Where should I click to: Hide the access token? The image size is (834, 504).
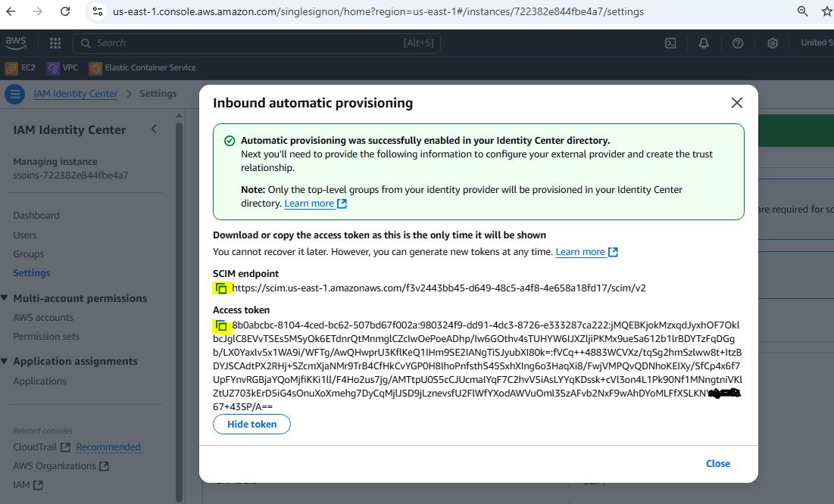pos(251,425)
